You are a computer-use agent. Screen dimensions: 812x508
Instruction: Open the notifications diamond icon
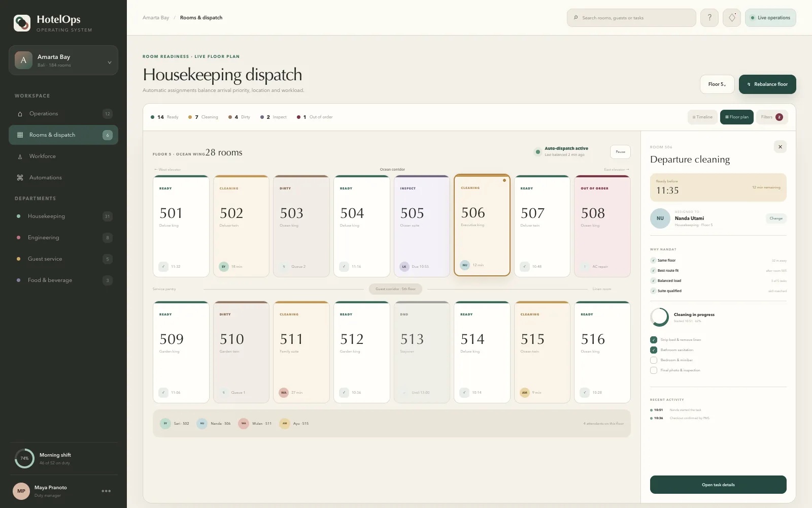(x=732, y=18)
